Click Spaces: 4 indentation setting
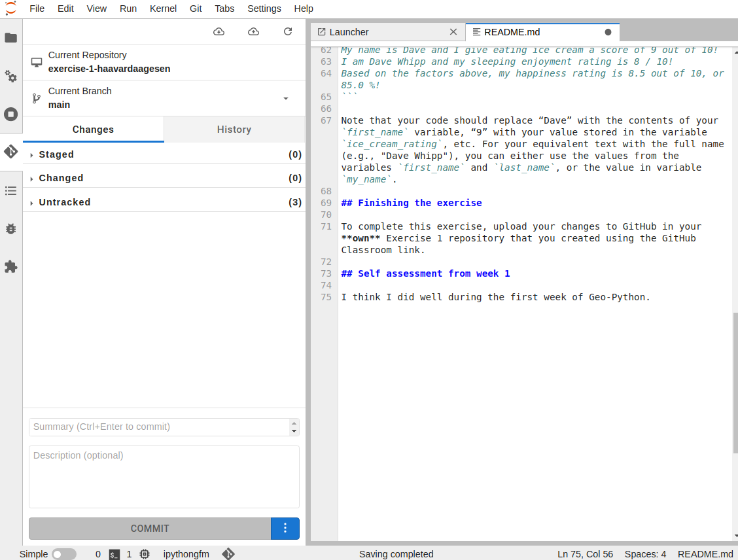 [645, 554]
